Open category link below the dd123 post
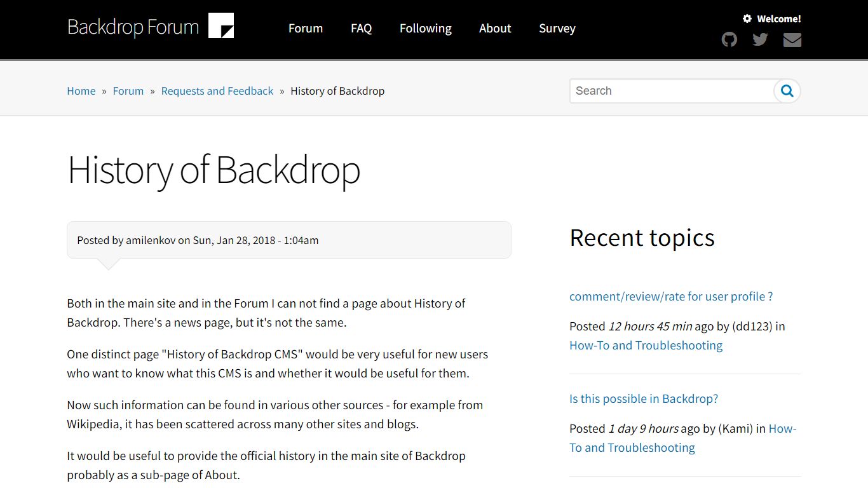868x488 pixels. pos(646,345)
